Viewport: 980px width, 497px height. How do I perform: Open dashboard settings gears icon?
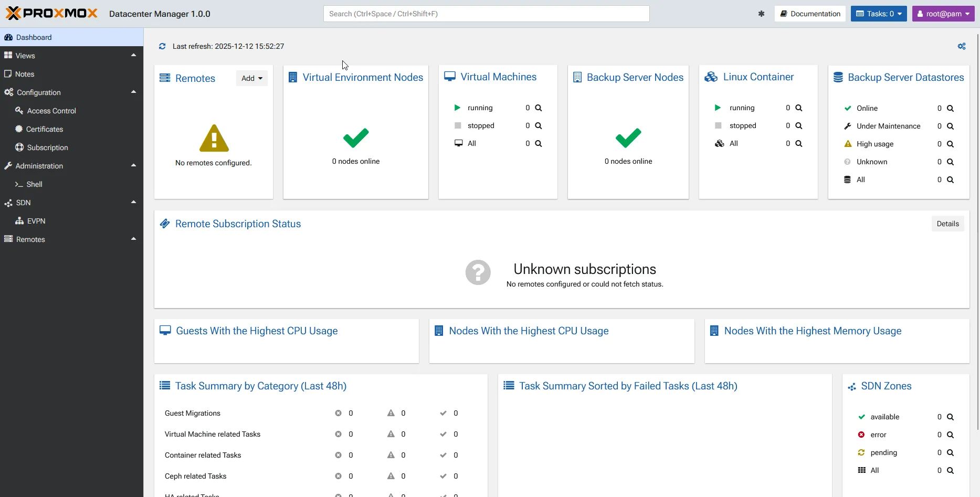tap(961, 46)
